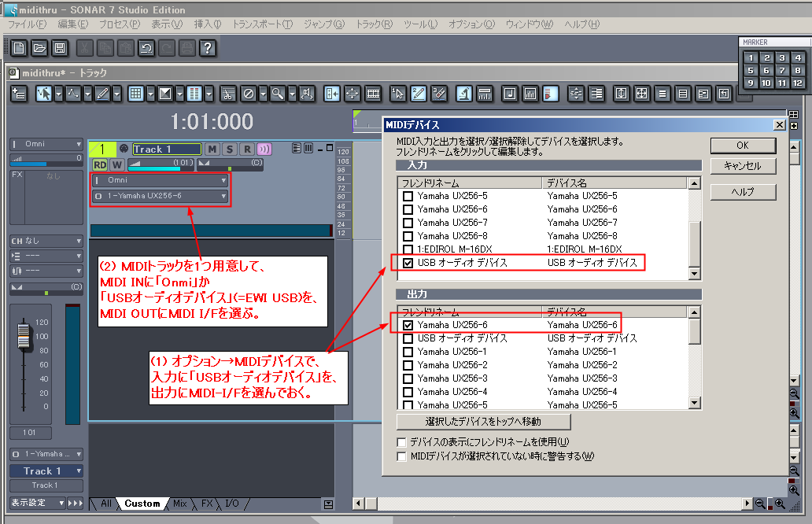Click the bar chart icon in the track toolbar
812x524 pixels.
tap(530, 94)
